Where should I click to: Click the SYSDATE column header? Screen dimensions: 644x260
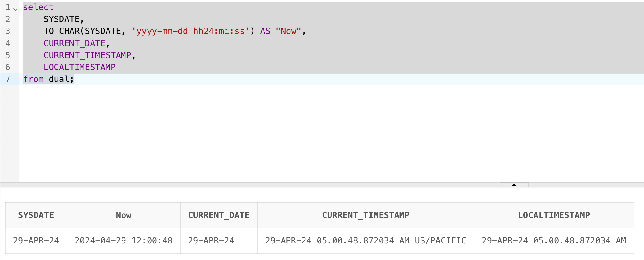tap(36, 215)
